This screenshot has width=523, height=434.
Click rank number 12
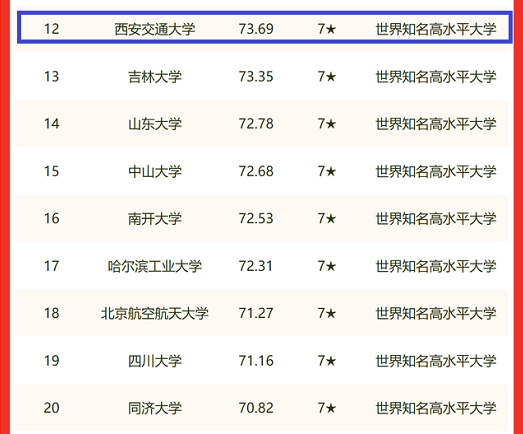pos(52,29)
